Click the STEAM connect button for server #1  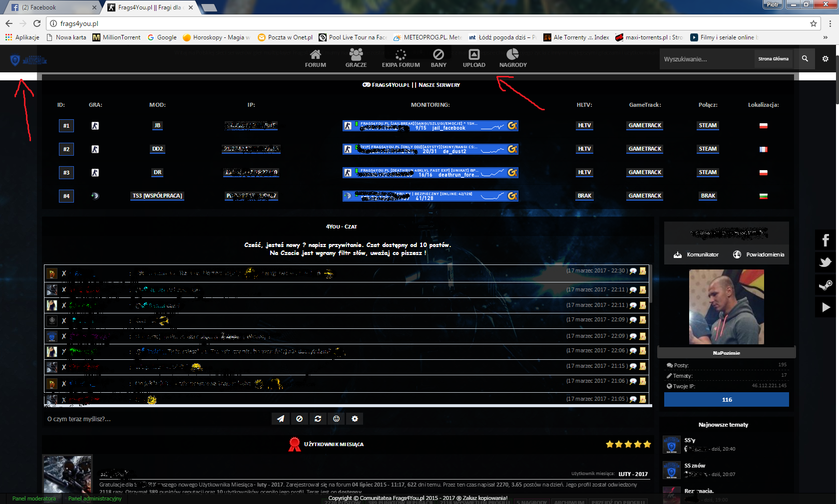click(x=707, y=126)
